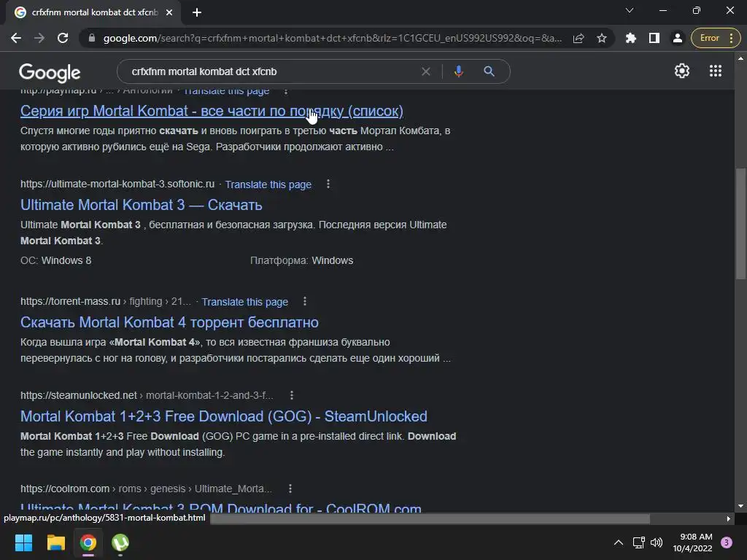The height and width of the screenshot is (560, 747).
Task: Open Скачать Mortal Kombat 4 торрент result
Action: 169,322
